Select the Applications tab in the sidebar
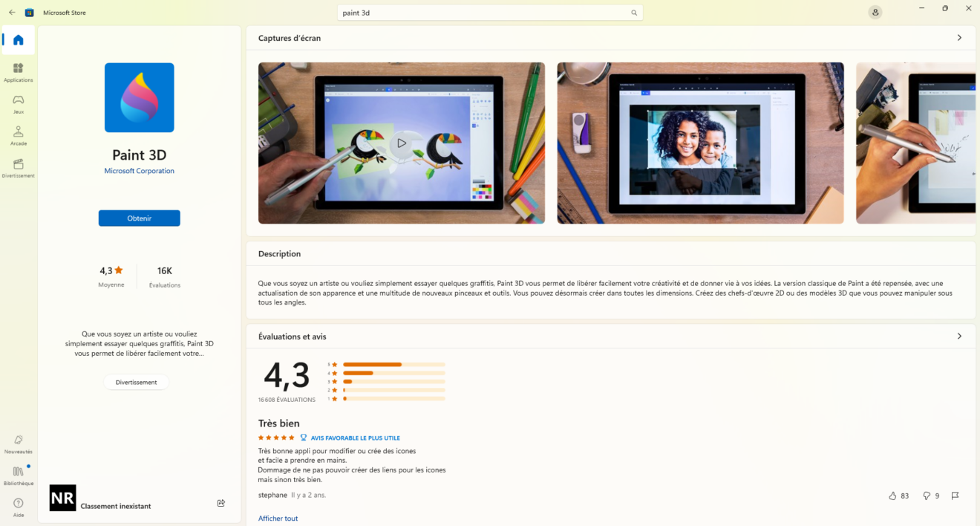The height and width of the screenshot is (526, 980). coord(18,71)
